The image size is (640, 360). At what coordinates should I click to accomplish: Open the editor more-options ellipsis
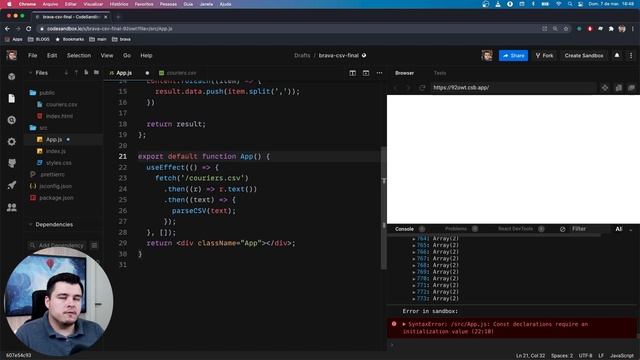pos(380,73)
